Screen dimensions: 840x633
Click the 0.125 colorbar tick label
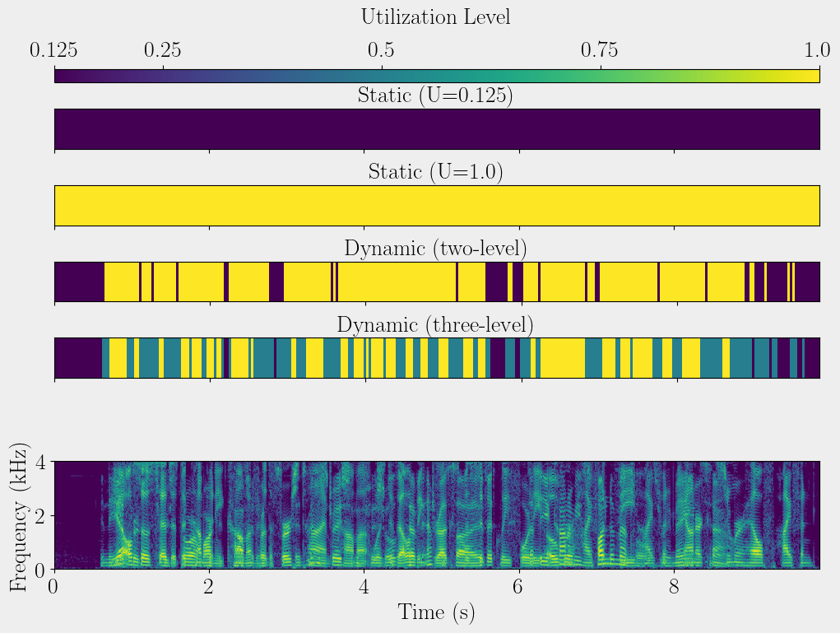54,51
